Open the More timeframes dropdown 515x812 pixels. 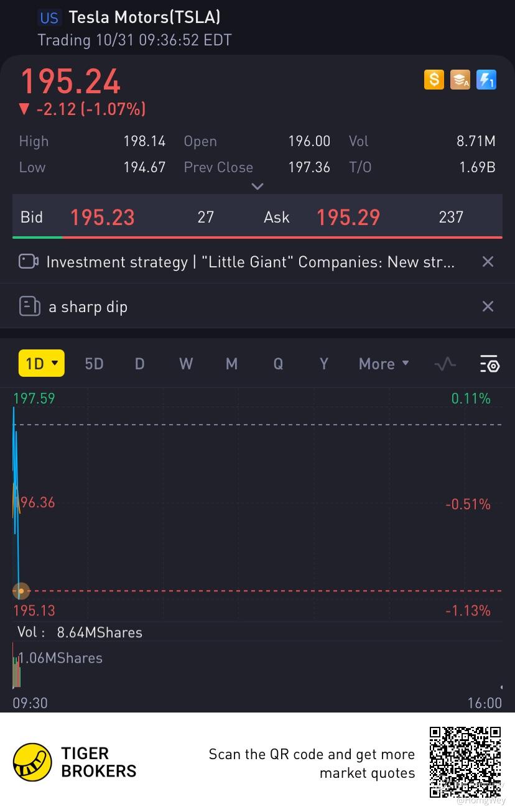pos(384,364)
